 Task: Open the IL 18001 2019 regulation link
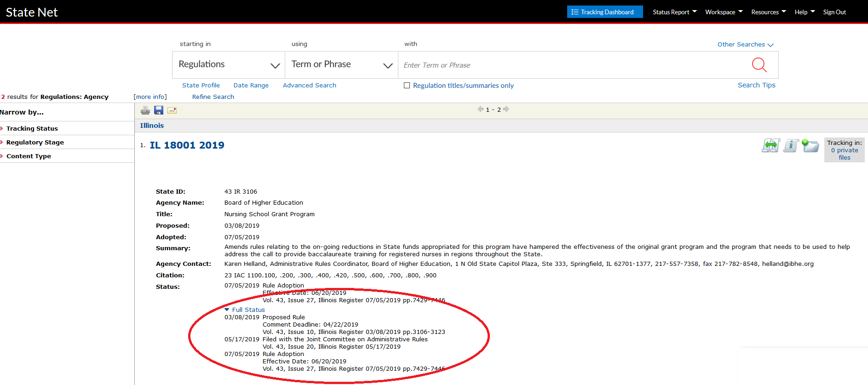click(187, 145)
